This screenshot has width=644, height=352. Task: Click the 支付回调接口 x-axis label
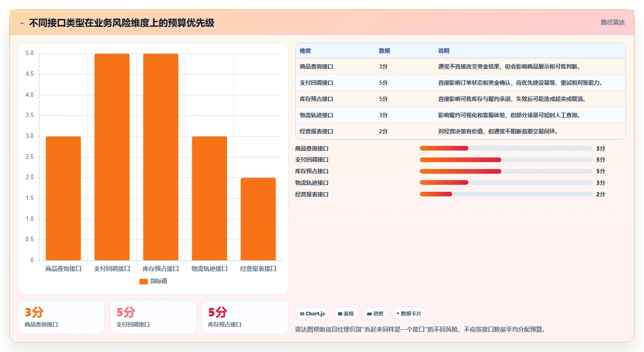coord(112,269)
